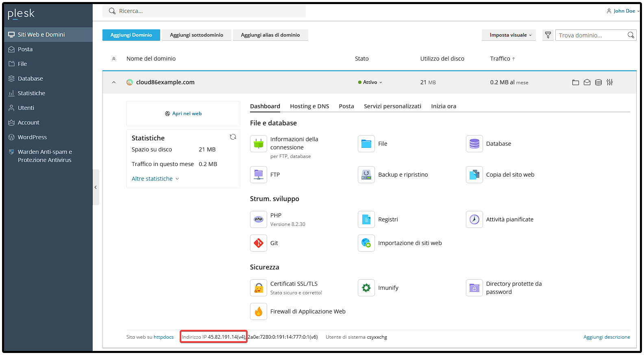Click the Stato column header
Image resolution: width=644 pixels, height=355 pixels.
pyautogui.click(x=362, y=59)
